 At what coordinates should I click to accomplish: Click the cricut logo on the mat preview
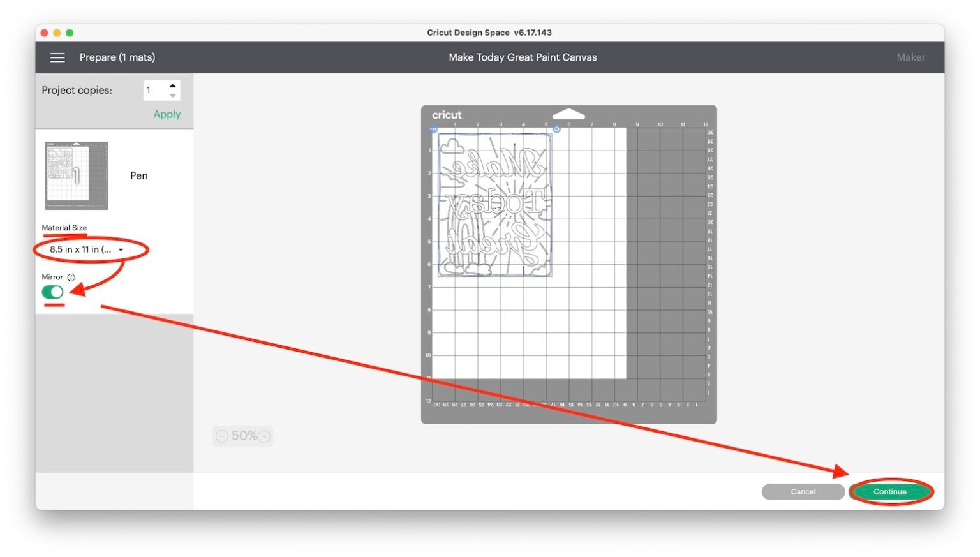pyautogui.click(x=447, y=115)
